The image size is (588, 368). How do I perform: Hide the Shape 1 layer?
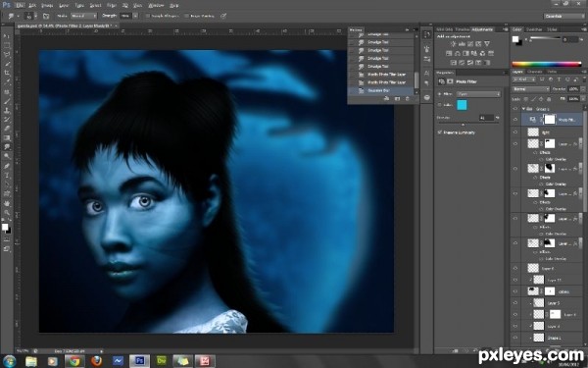(x=515, y=338)
